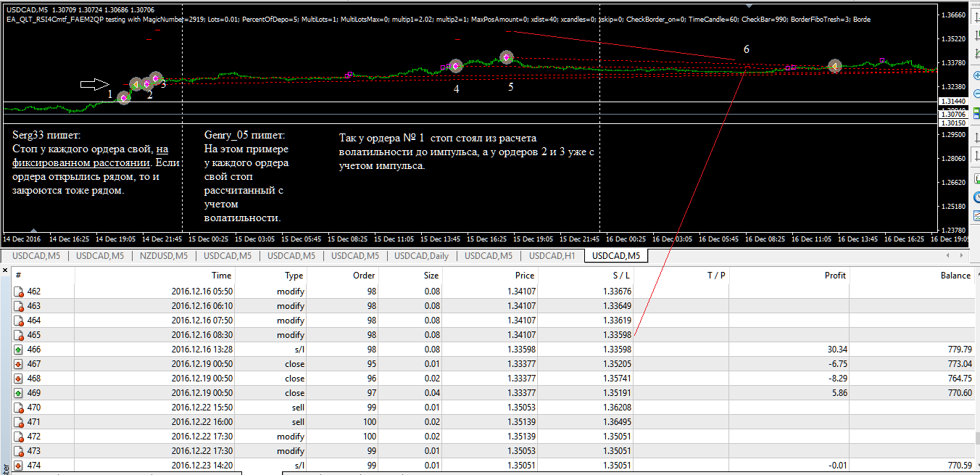This screenshot has height=475, width=980.
Task: Select the green close-order icon in row 469
Action: [x=19, y=393]
